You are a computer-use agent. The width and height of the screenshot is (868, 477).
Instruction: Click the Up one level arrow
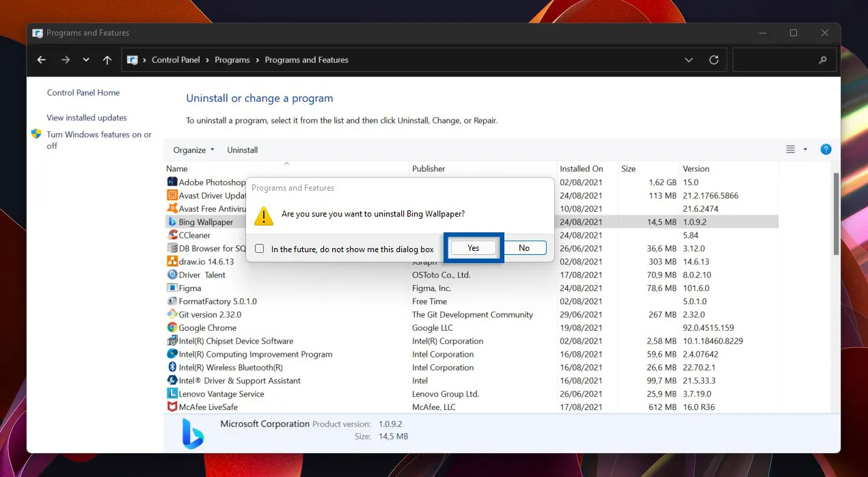pos(107,60)
